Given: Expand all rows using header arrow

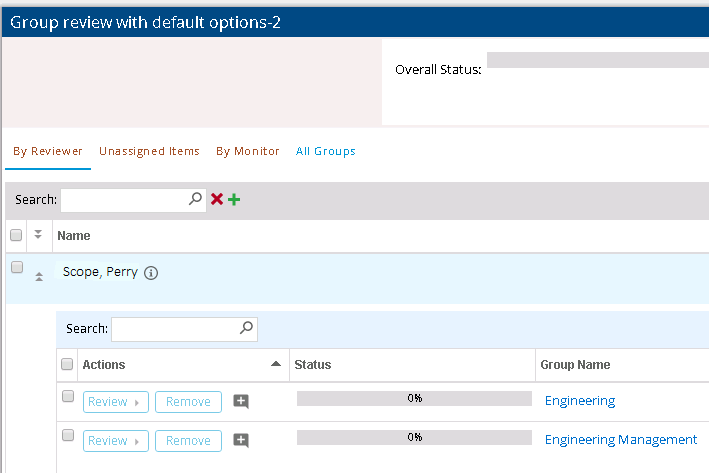Looking at the screenshot, I should [39, 235].
